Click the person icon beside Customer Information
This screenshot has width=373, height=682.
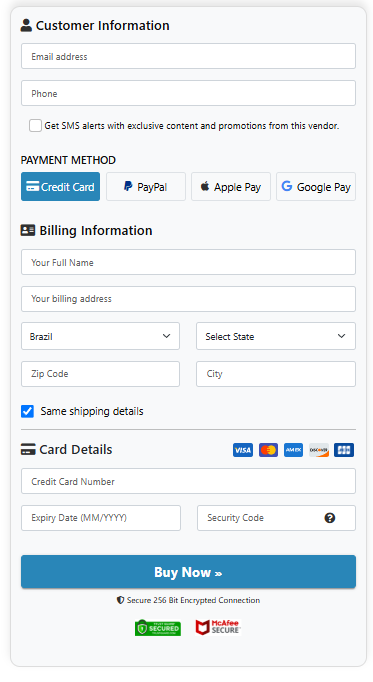click(x=26, y=25)
